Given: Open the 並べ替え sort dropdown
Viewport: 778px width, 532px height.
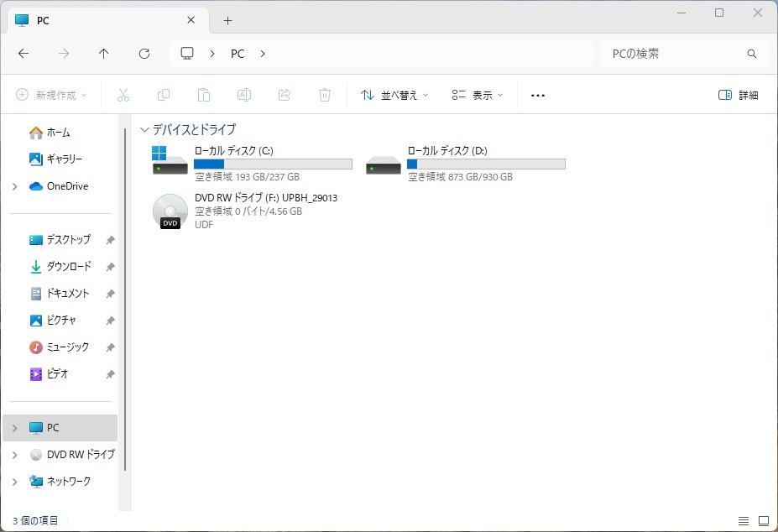Looking at the screenshot, I should (x=394, y=95).
